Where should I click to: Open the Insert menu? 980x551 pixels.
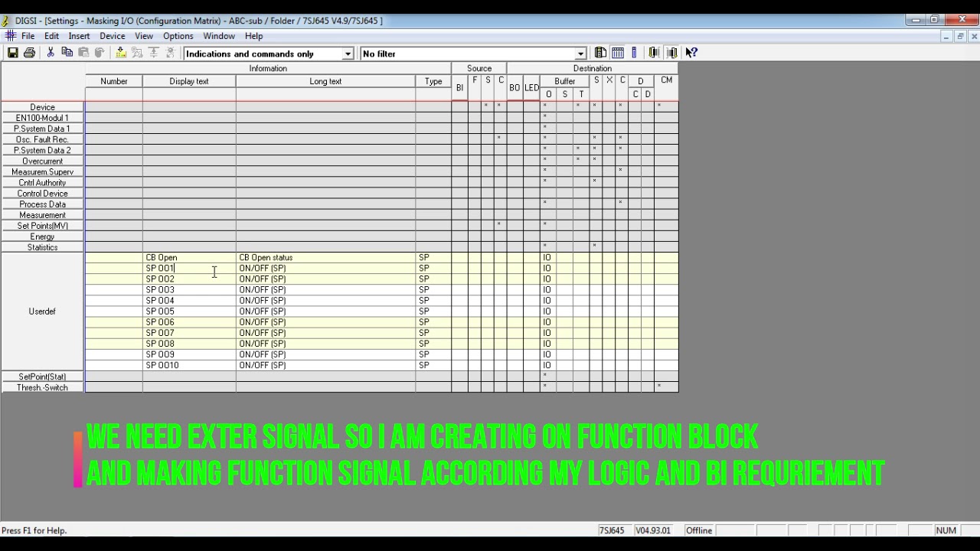click(79, 36)
